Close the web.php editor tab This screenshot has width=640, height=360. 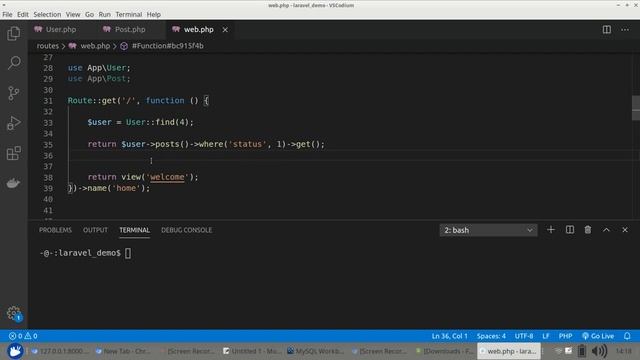225,29
